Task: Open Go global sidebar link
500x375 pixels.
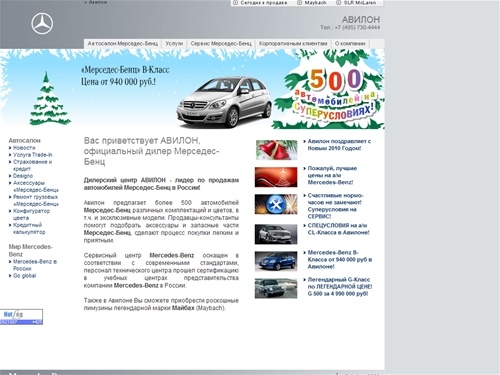Action: [24, 276]
